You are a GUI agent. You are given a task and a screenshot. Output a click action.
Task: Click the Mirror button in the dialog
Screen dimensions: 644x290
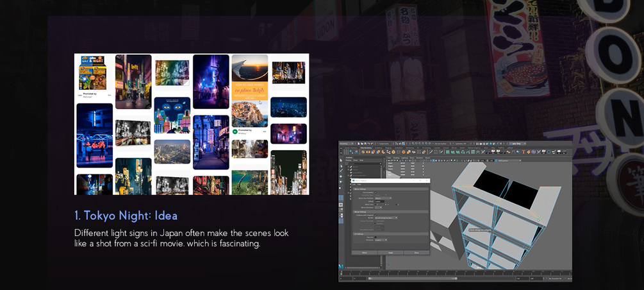click(x=365, y=253)
